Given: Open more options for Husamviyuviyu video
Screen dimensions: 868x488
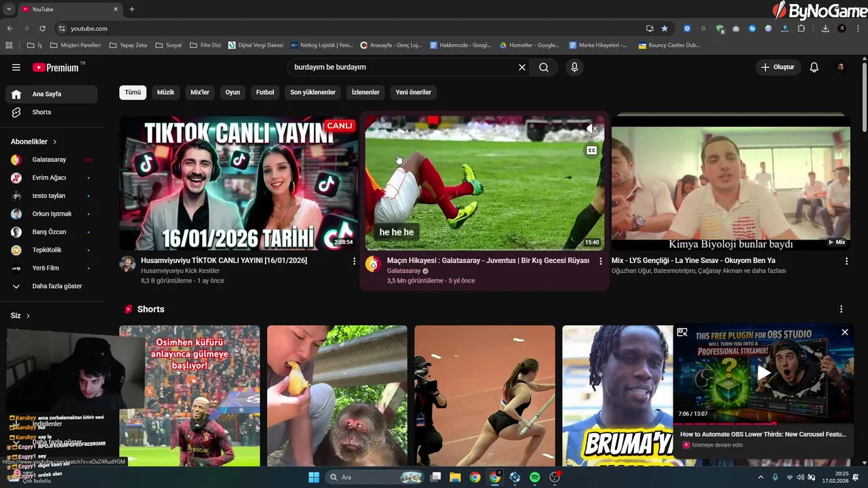Looking at the screenshot, I should (x=354, y=261).
